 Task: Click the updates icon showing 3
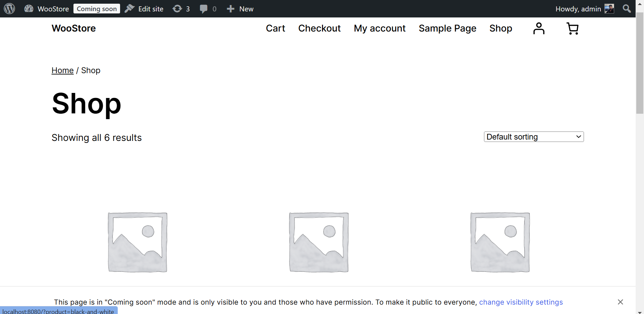click(181, 9)
